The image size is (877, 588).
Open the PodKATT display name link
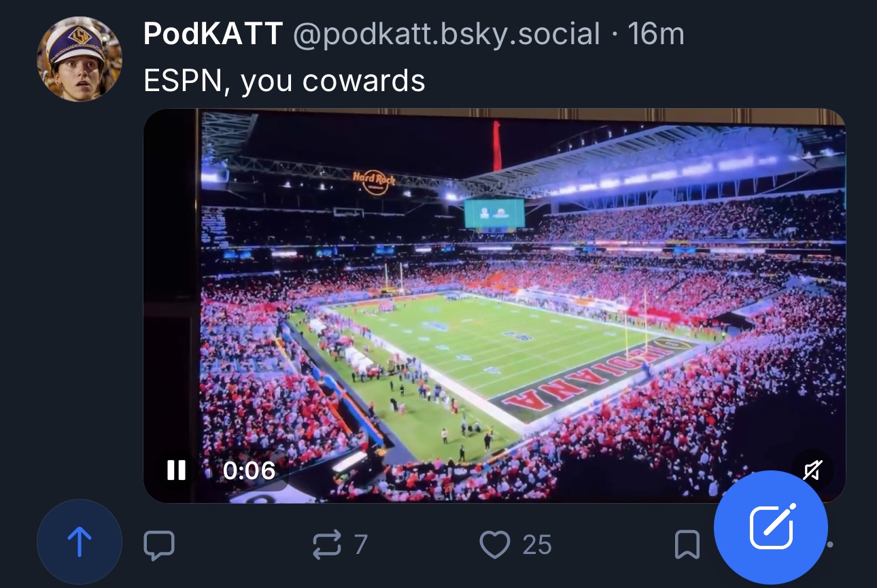[x=213, y=34]
